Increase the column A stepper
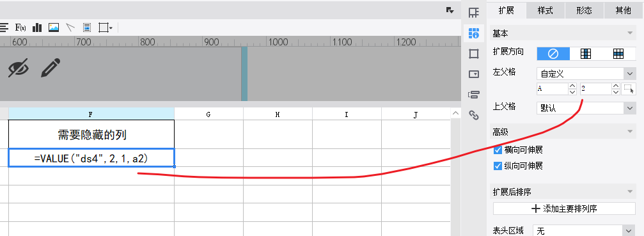 [572, 86]
